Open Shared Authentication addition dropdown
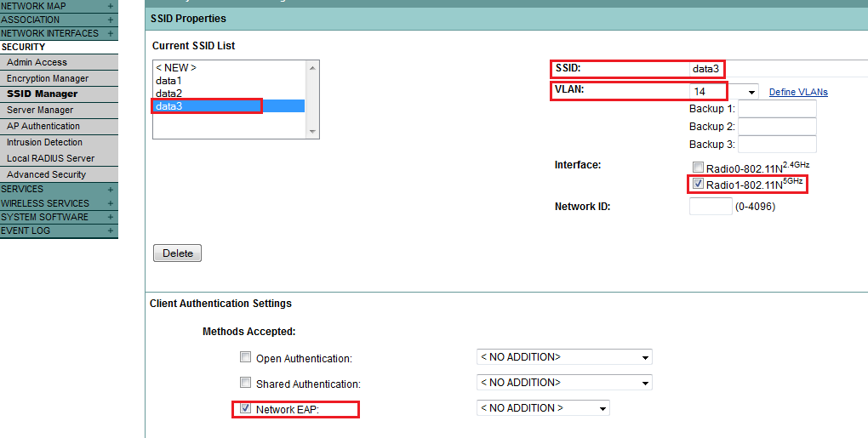Image resolution: width=868 pixels, height=438 pixels. click(x=645, y=383)
